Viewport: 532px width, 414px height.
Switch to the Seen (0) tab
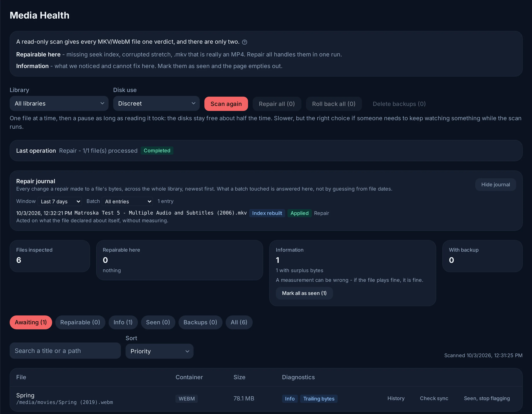158,322
